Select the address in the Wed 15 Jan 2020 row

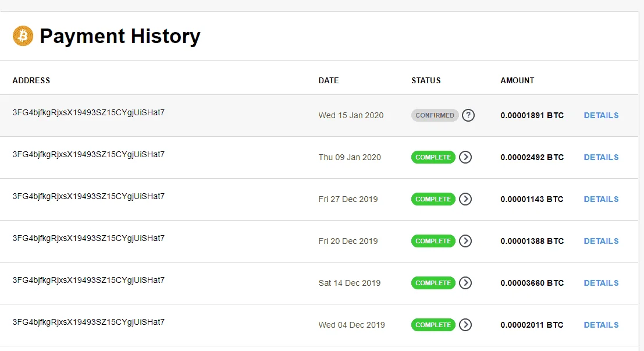88,112
